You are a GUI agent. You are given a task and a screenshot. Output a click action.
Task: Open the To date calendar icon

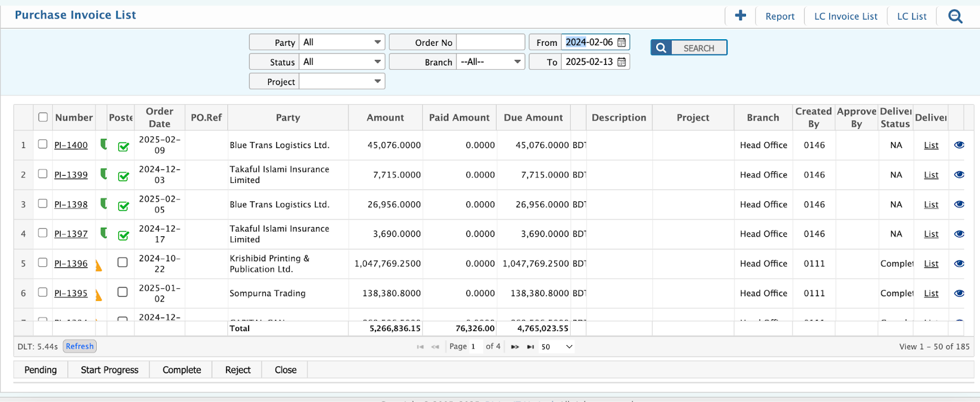[x=622, y=62]
